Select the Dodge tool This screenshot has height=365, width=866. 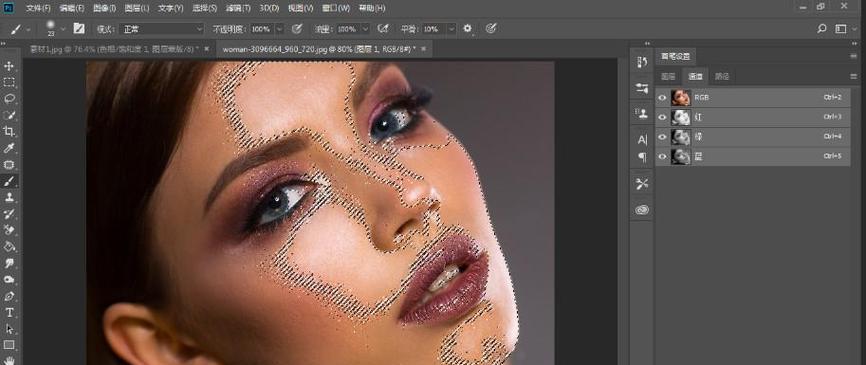(x=9, y=279)
